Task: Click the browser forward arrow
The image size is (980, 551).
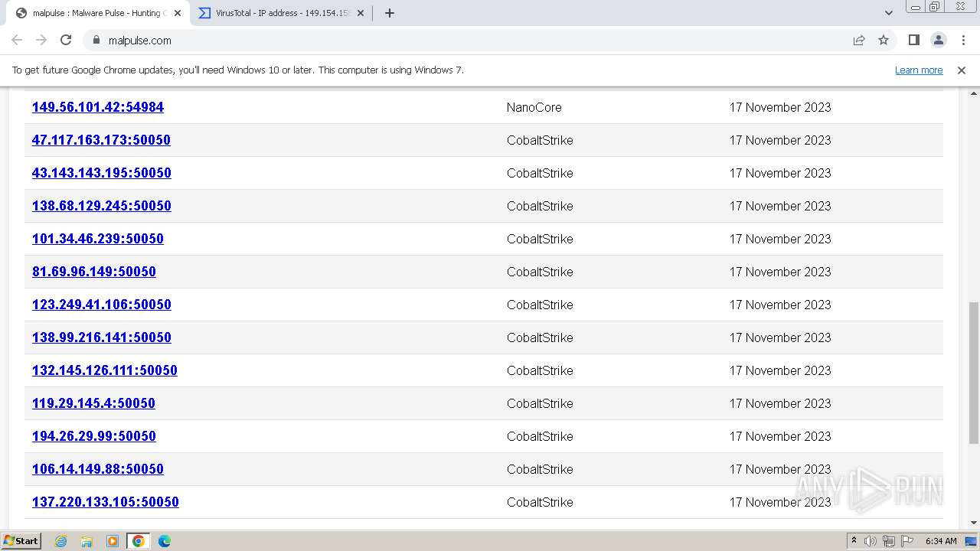Action: [x=41, y=40]
